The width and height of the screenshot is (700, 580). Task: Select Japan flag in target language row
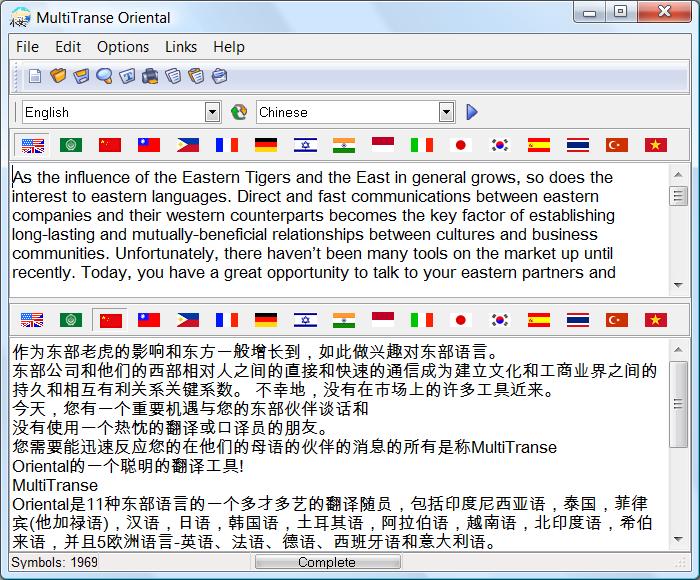tap(461, 320)
